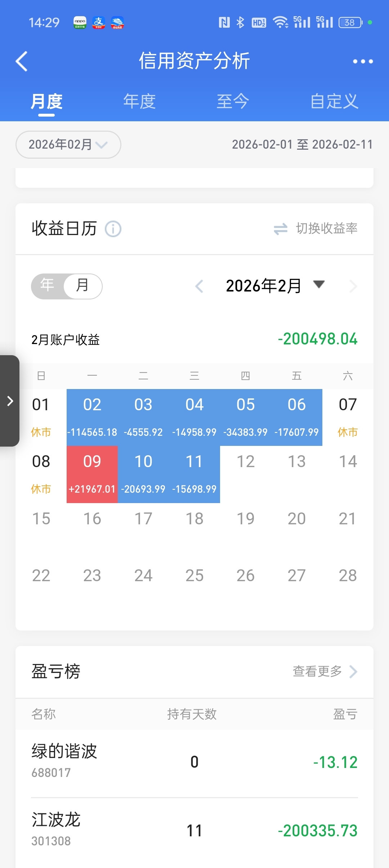Screen dimensions: 389x868
Task: Open the 2026年02月 month selector dropdown
Action: pyautogui.click(x=68, y=145)
